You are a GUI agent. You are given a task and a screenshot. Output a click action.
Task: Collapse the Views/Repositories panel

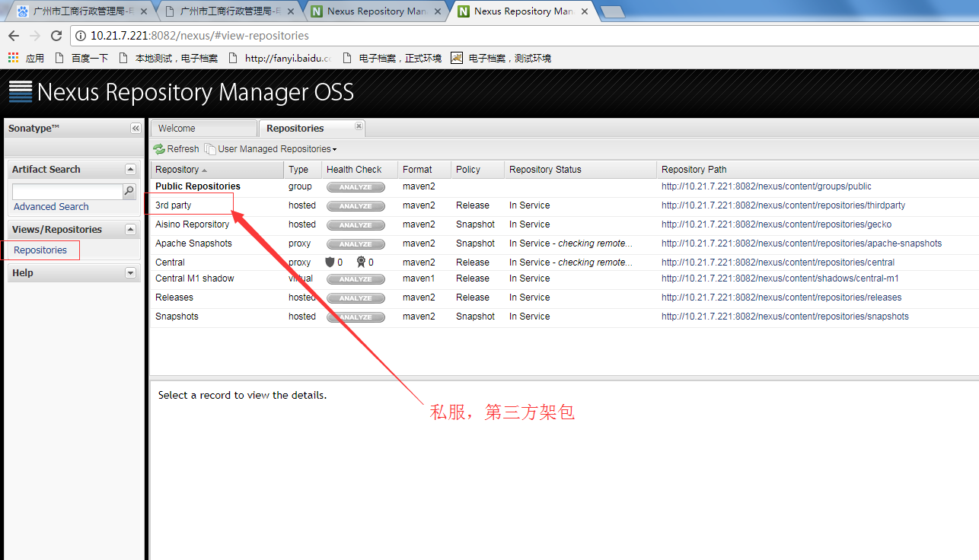coord(130,230)
